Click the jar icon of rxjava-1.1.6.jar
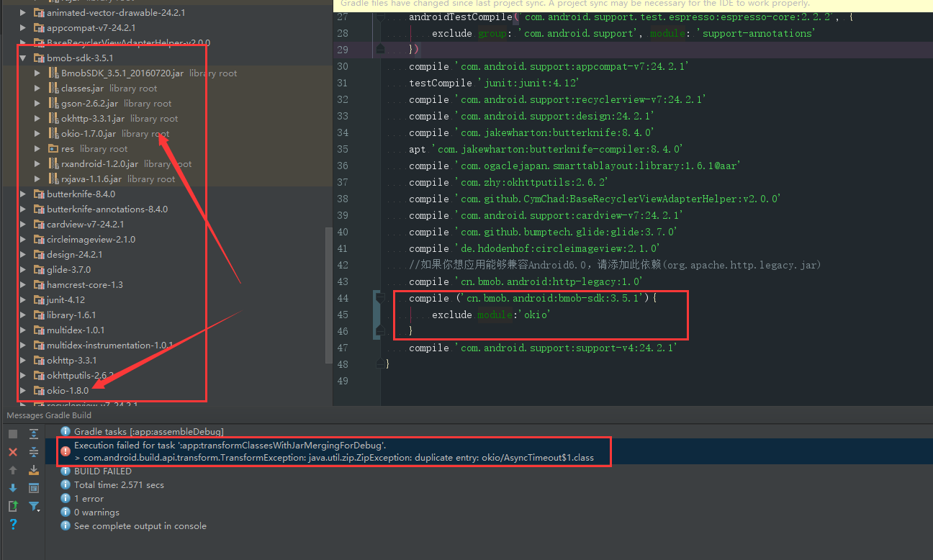933x560 pixels. (53, 179)
